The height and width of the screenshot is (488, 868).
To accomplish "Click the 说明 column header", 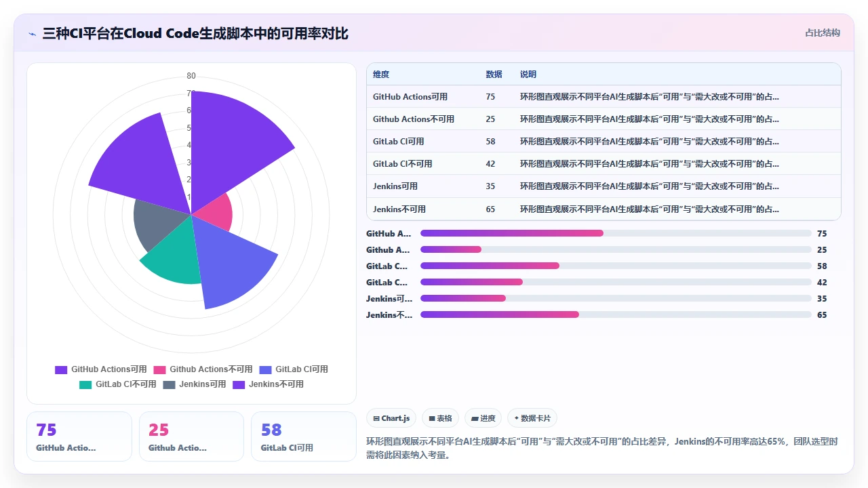I will tap(528, 75).
